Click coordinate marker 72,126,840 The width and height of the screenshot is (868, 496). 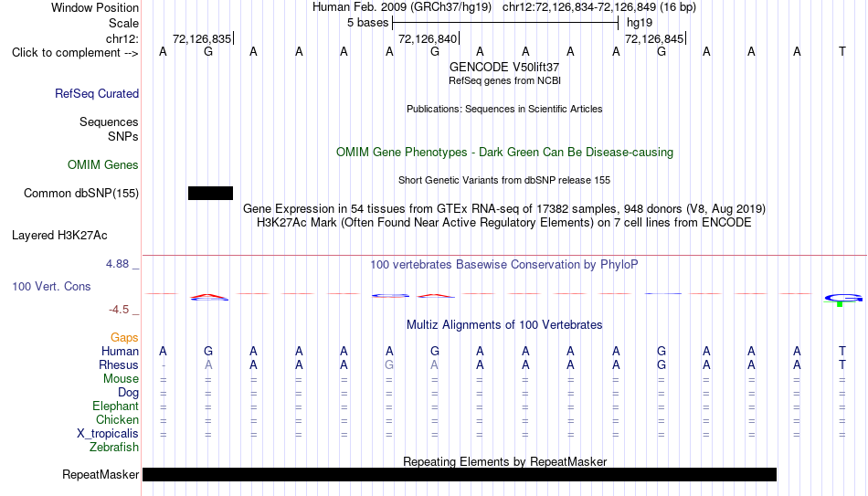click(428, 38)
